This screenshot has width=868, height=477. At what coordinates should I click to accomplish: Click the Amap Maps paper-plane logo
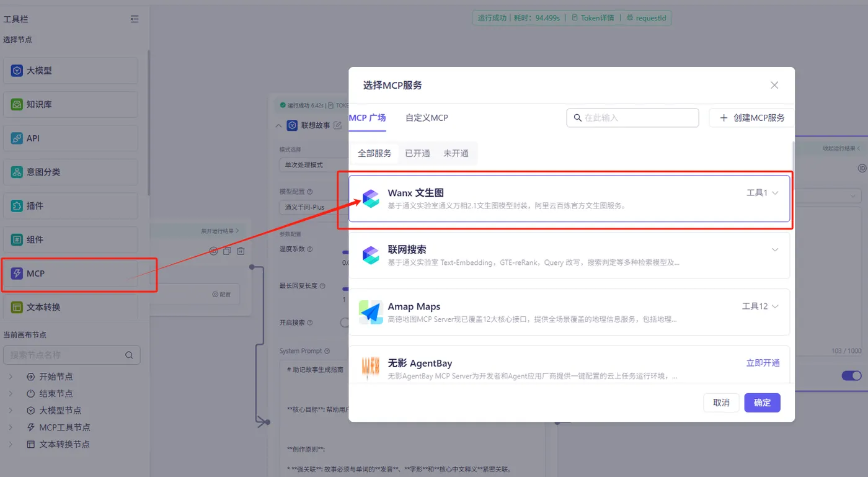click(371, 312)
